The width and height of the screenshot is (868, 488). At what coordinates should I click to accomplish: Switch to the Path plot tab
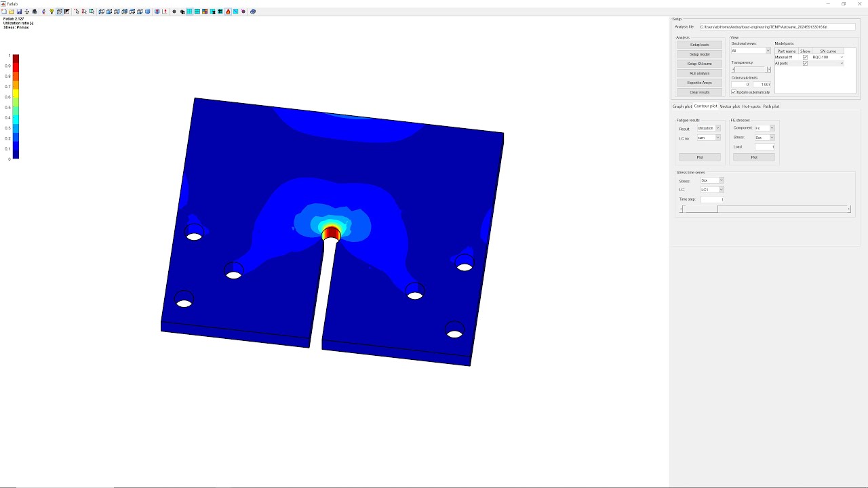click(x=771, y=106)
